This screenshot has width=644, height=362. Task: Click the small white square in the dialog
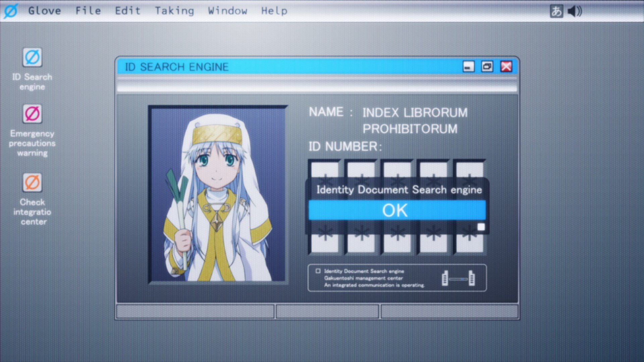[x=481, y=227]
